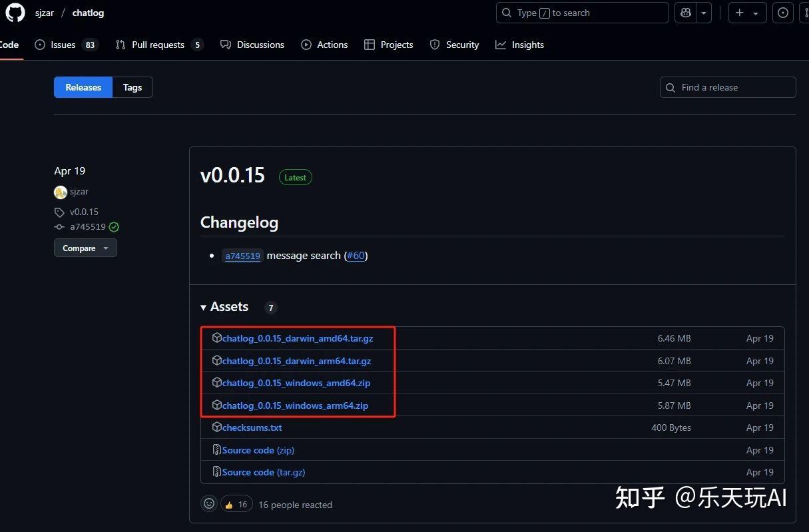Switch to the Pull requests tab
809x532 pixels.
point(158,45)
